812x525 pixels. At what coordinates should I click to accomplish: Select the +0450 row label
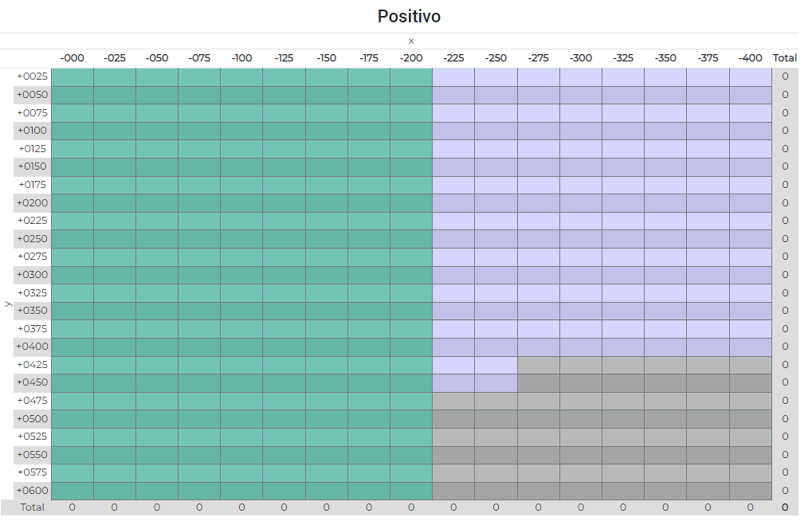[x=32, y=382]
